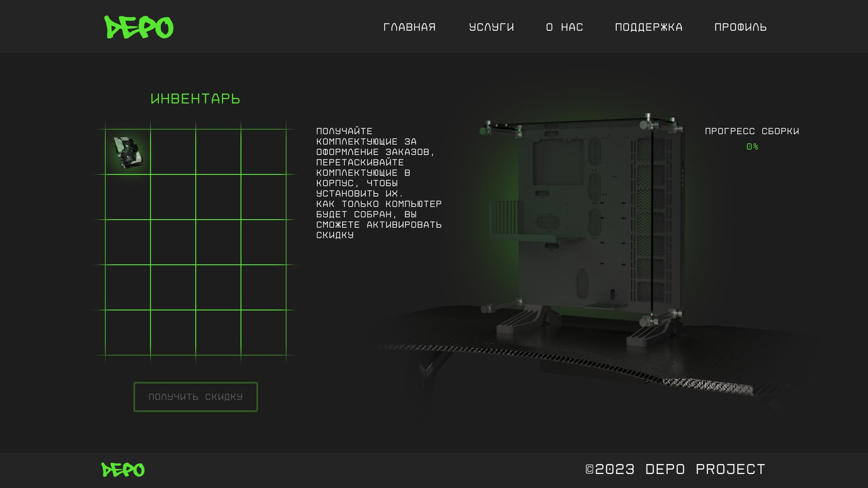This screenshot has height=488, width=868.
Task: Navigate to ПОДДЕРЖКА section
Action: [648, 27]
